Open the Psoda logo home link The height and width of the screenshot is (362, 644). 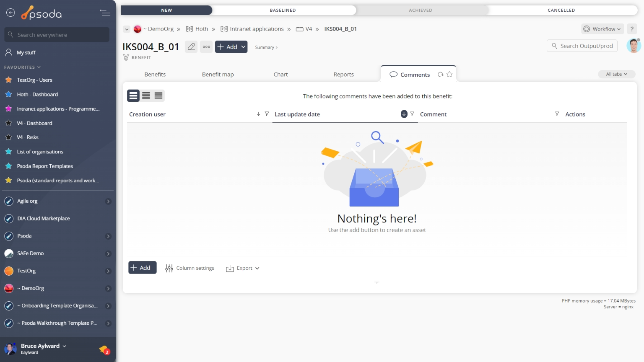[42, 13]
